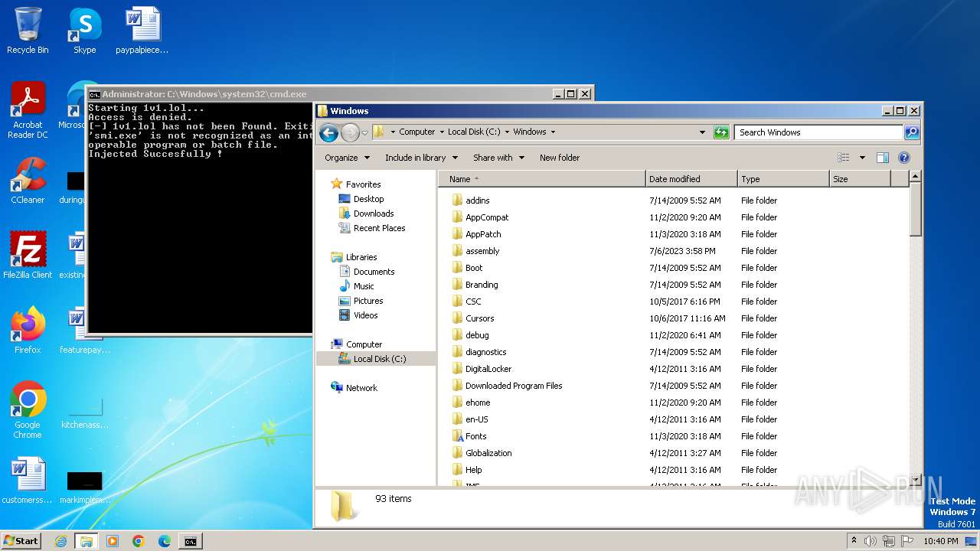Open Chrome from the taskbar

[139, 541]
